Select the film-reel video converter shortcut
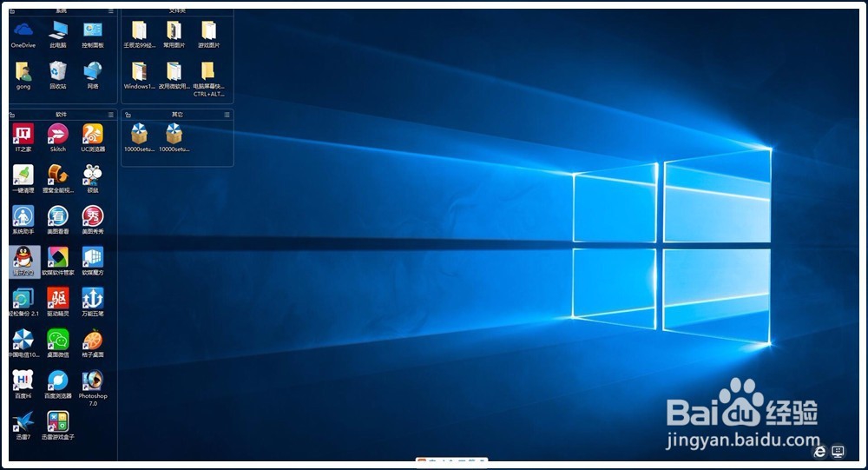This screenshot has width=868, height=470. pyautogui.click(x=58, y=179)
